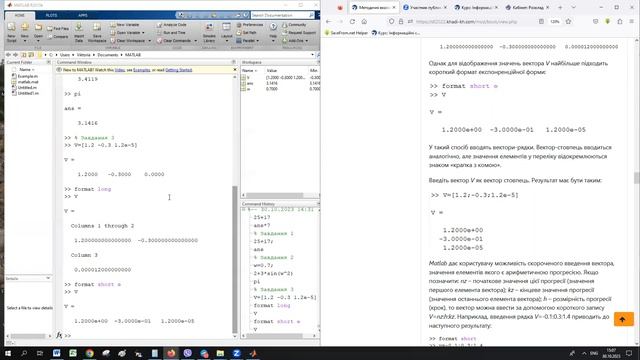640x360 pixels.
Task: Open MATLAB Preferences
Action: (250, 25)
